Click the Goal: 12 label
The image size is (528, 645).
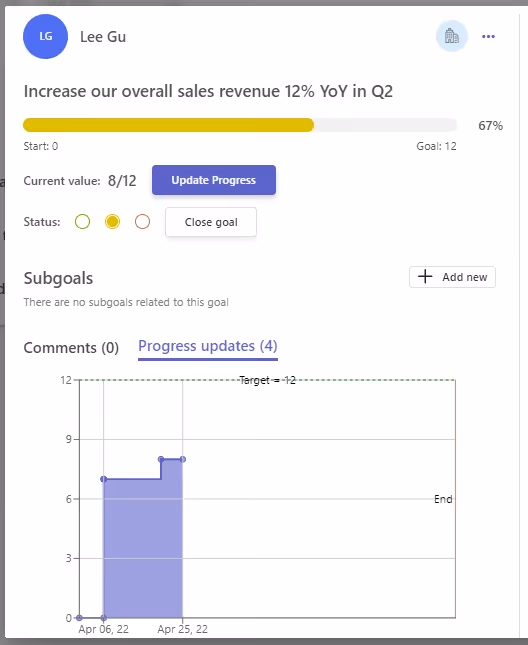point(436,146)
